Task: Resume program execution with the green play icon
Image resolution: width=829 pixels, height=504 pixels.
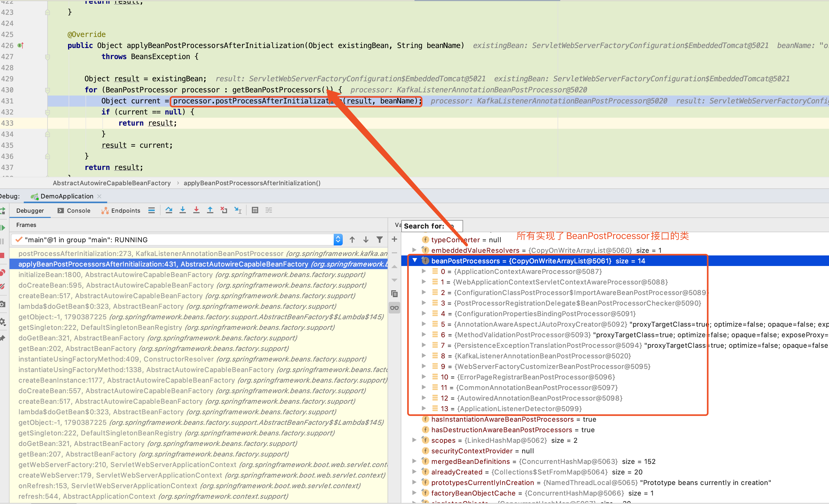Action: point(3,227)
